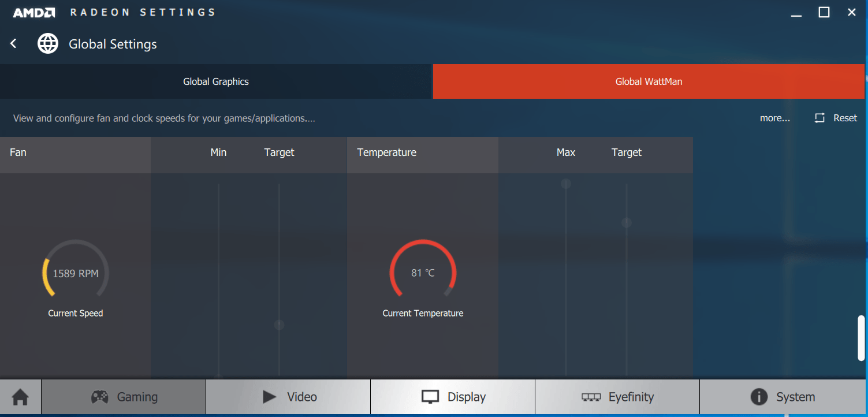Click the fan Min column label
The width and height of the screenshot is (868, 417).
coord(218,152)
